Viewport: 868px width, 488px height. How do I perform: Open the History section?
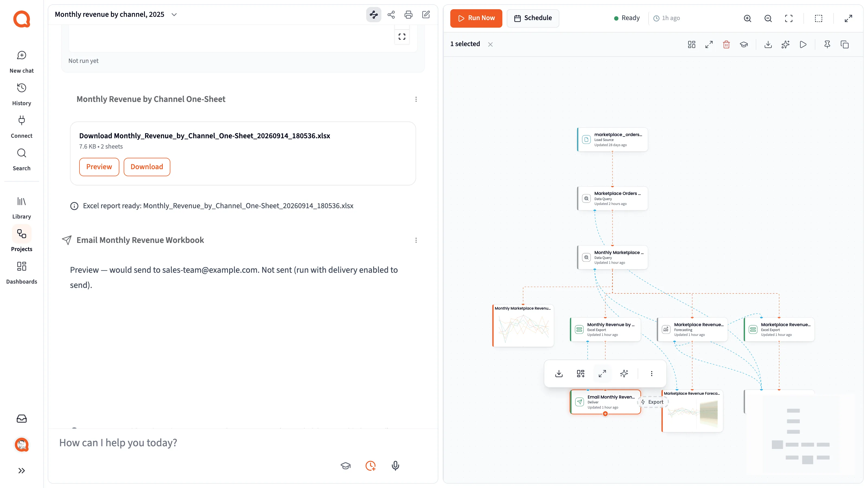pyautogui.click(x=22, y=95)
